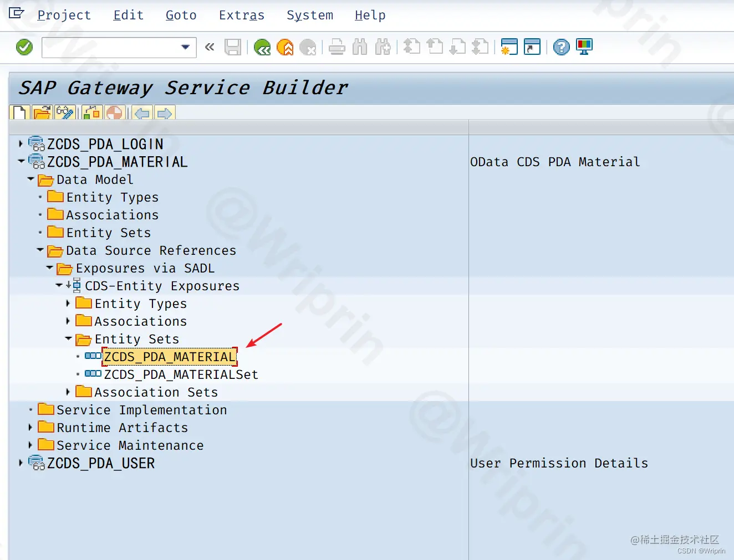734x560 pixels.
Task: Select the highlighted ZCDS_PDA_MATERIAL entity set
Action: (170, 357)
